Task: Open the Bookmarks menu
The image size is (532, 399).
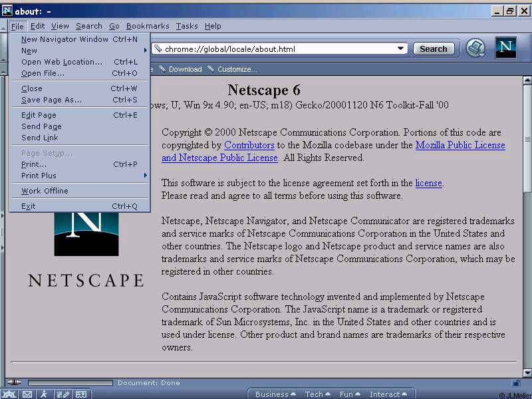Action: (148, 26)
